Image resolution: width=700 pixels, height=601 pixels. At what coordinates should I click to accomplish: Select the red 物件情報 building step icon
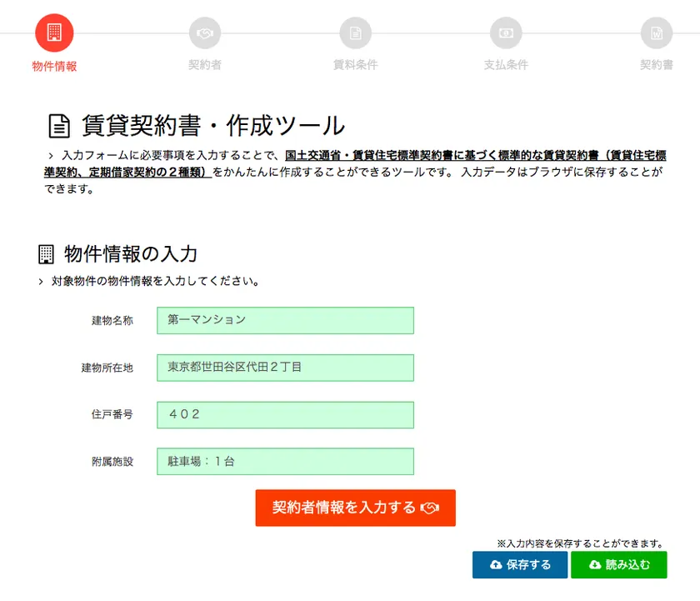point(54,33)
